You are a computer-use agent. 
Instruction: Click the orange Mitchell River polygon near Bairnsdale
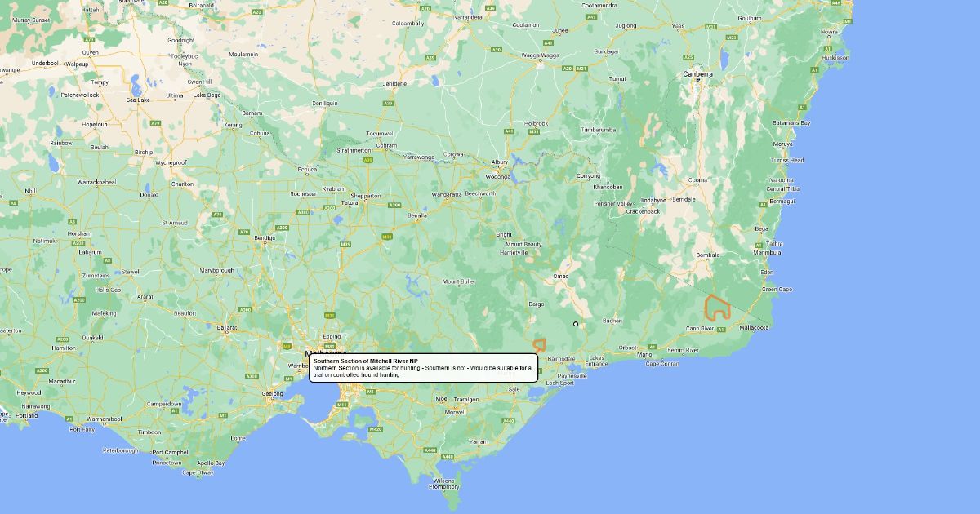[x=539, y=345]
